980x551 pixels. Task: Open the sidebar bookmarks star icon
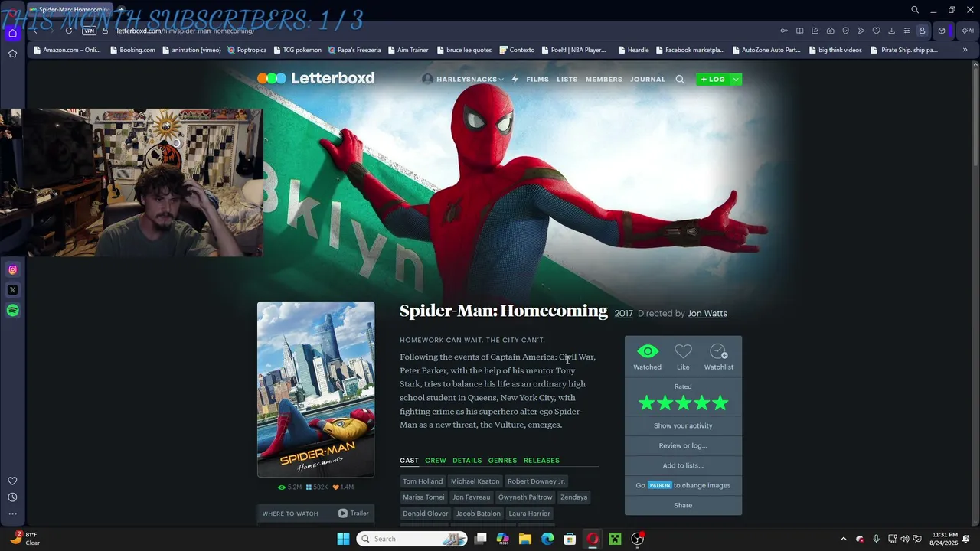pyautogui.click(x=12, y=54)
